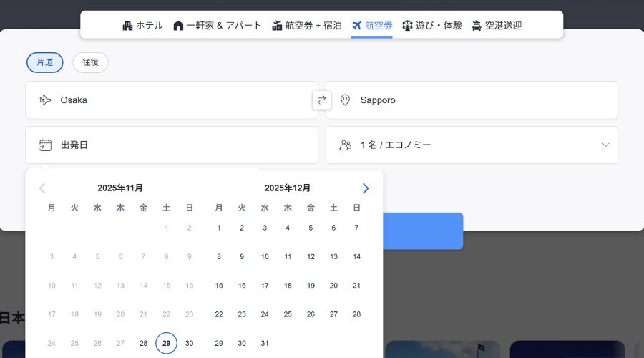Viewport: 644px width, 358px height.
Task: Choose December 9 in the calendar
Action: point(242,256)
